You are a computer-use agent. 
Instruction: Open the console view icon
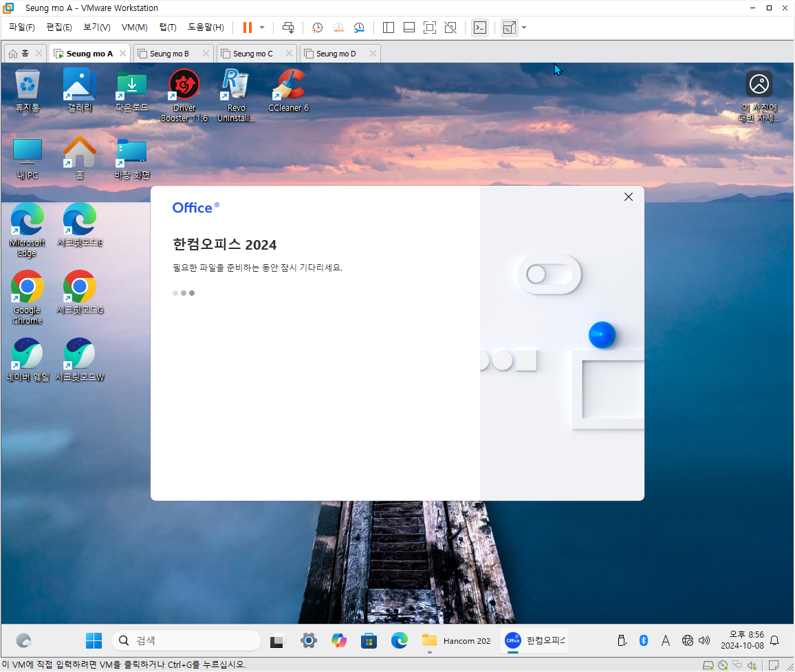coord(479,28)
